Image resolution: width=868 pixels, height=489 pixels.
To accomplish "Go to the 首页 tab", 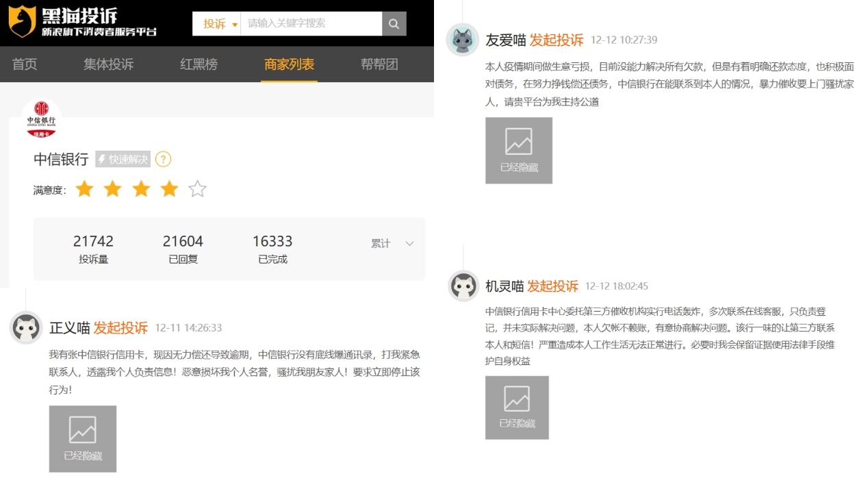I will coord(25,64).
